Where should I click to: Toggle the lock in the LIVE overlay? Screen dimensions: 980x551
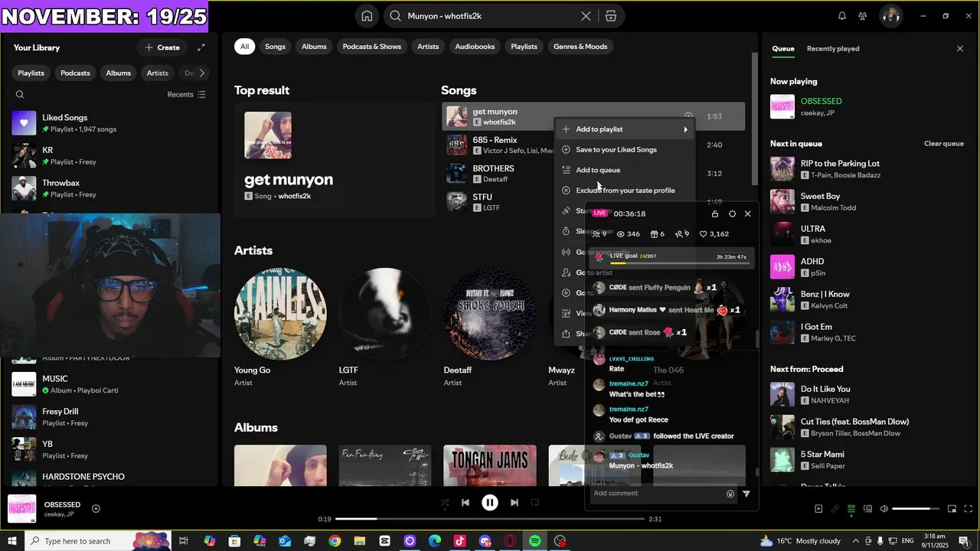point(715,214)
